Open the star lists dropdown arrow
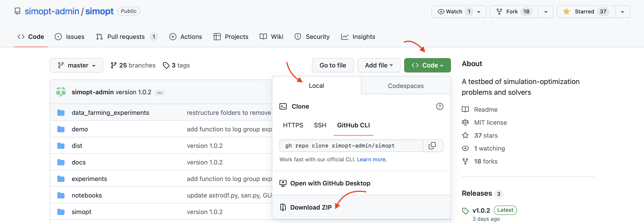The width and height of the screenshot is (644, 223). [622, 12]
